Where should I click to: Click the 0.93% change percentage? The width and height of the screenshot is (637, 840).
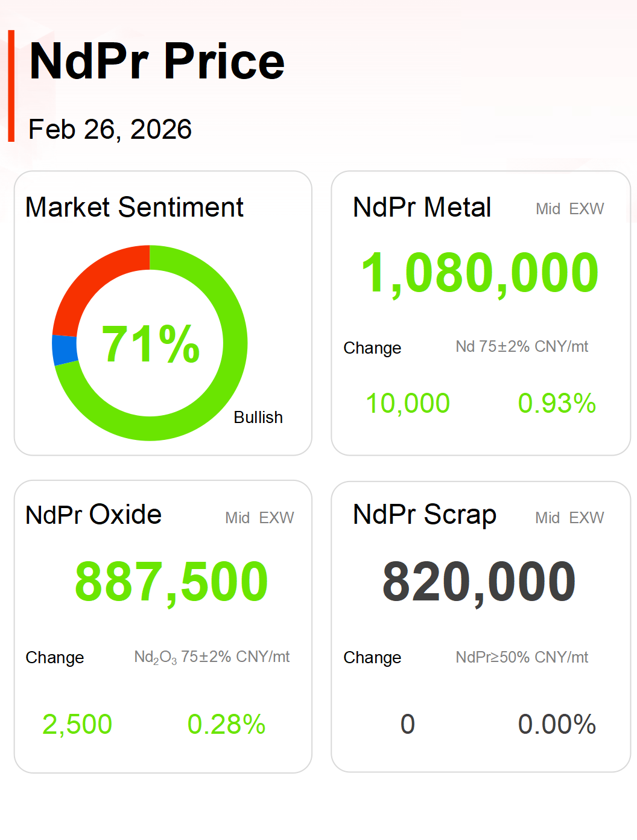tap(557, 403)
